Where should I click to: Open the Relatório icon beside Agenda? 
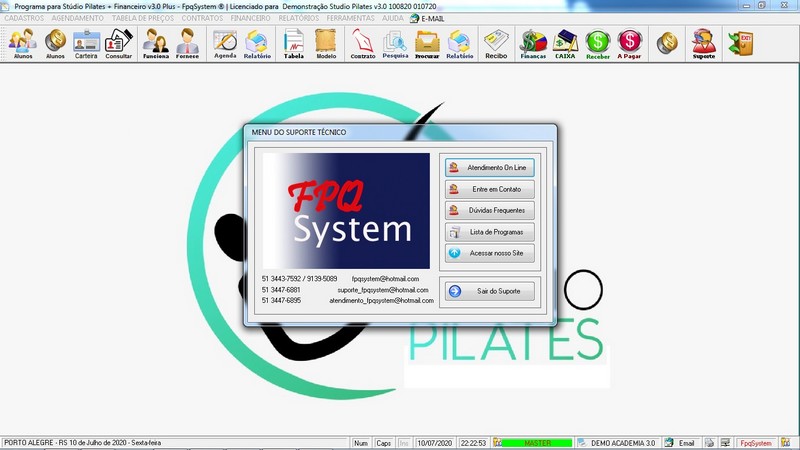coord(257,44)
